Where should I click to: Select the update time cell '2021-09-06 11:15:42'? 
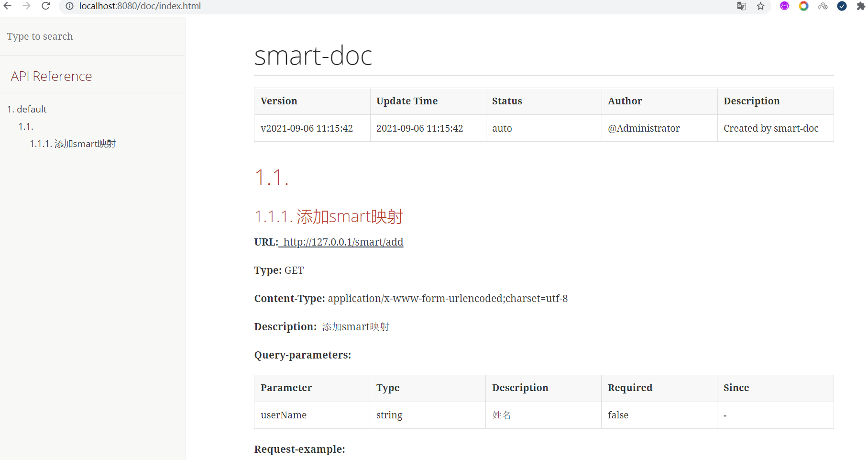coord(428,128)
